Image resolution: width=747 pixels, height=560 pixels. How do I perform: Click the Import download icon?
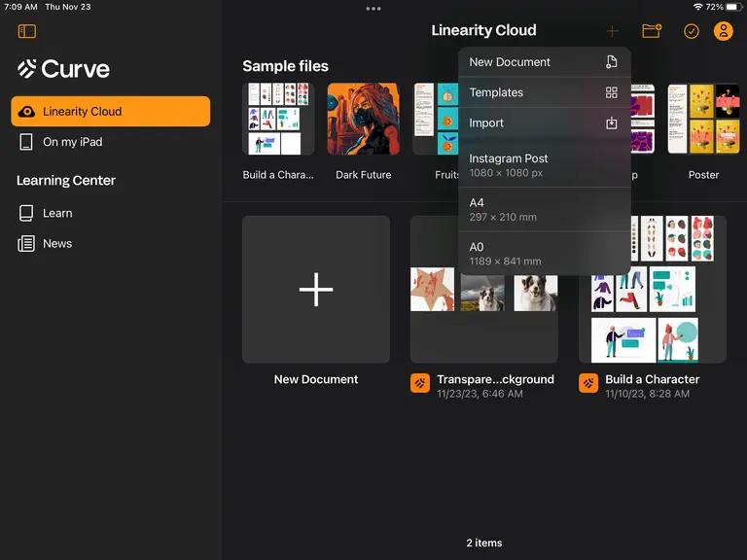coord(611,123)
